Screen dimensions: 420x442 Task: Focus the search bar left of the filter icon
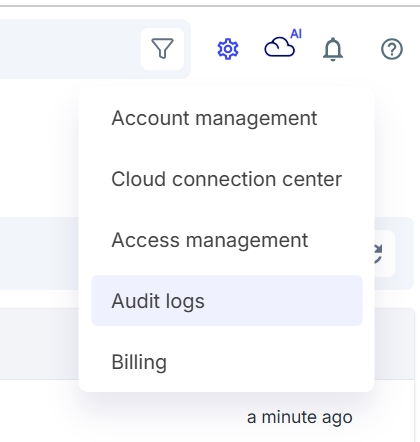pos(68,49)
